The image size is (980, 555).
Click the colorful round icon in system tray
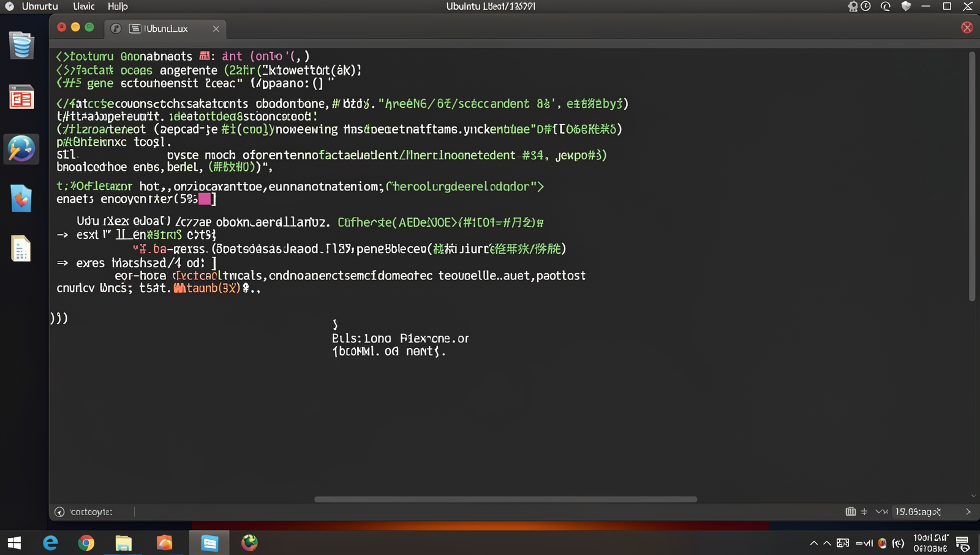pos(882,543)
